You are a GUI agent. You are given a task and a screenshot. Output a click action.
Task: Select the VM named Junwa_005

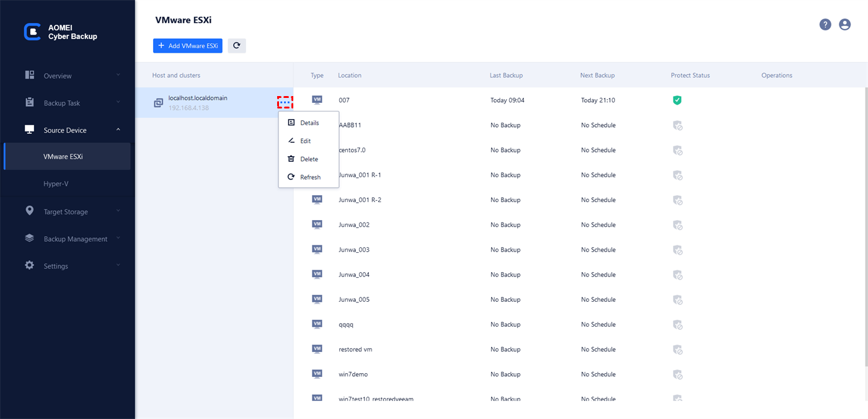pos(354,299)
